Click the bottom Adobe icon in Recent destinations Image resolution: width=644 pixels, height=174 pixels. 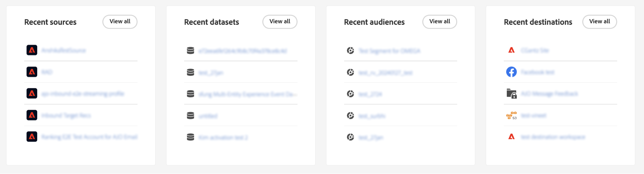(x=511, y=137)
